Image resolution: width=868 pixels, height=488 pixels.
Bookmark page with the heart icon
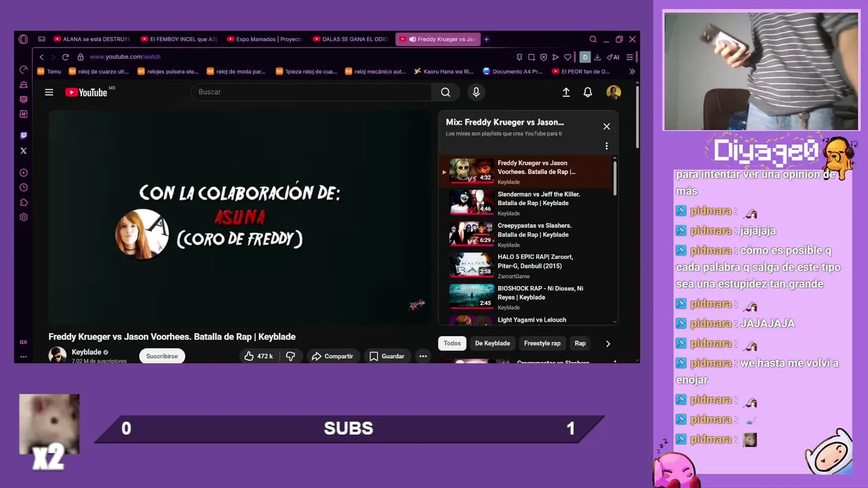pos(568,57)
